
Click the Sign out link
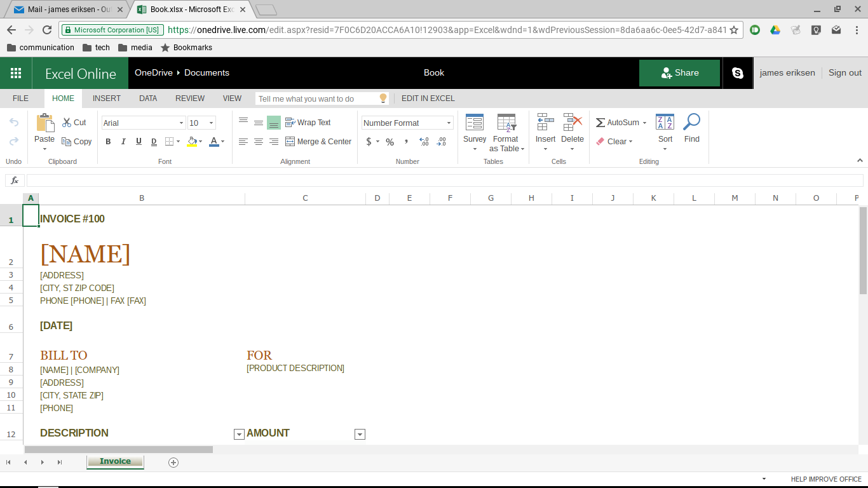[x=845, y=72]
